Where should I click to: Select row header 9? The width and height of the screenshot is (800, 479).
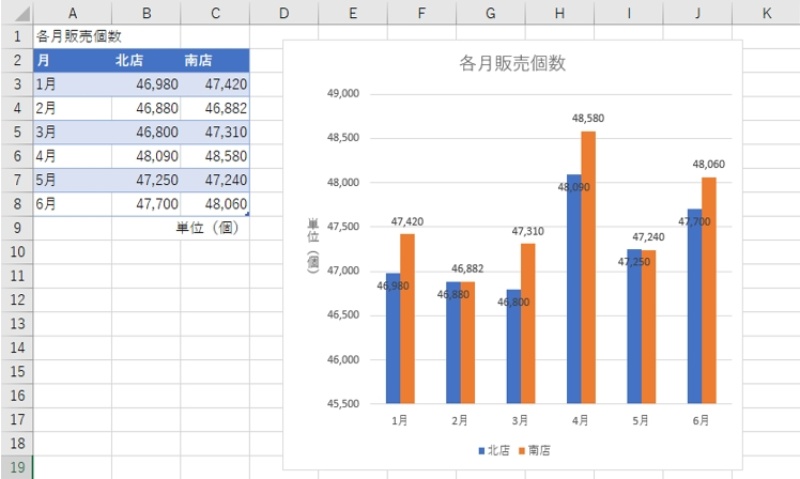point(16,227)
